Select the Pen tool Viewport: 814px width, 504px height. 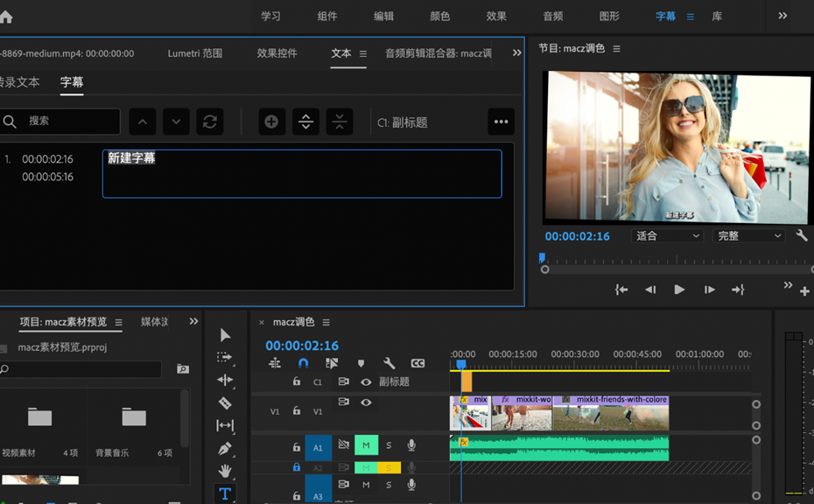point(225,449)
